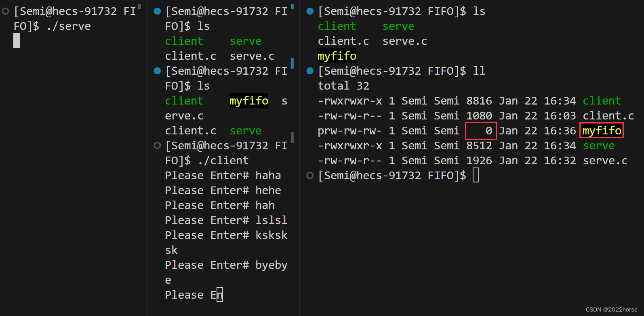Click green 'client' filename in ll listing
Image resolution: width=644 pixels, height=316 pixels.
point(602,101)
